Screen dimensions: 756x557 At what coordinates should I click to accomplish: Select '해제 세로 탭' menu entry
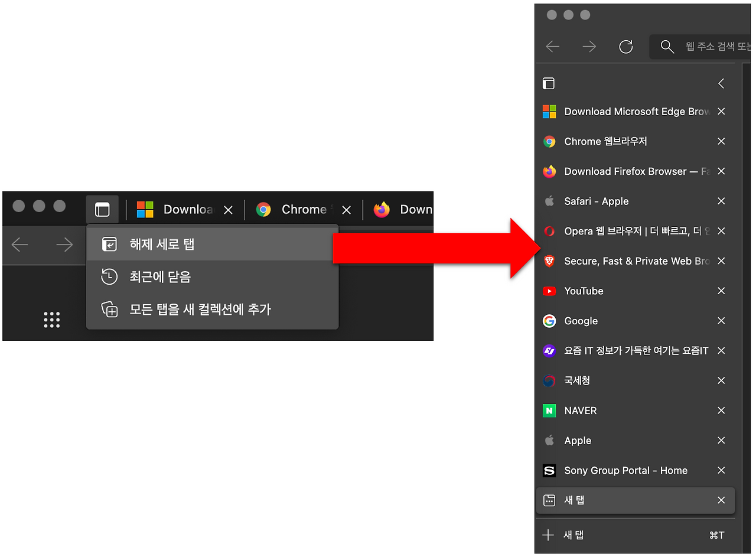[213, 244]
